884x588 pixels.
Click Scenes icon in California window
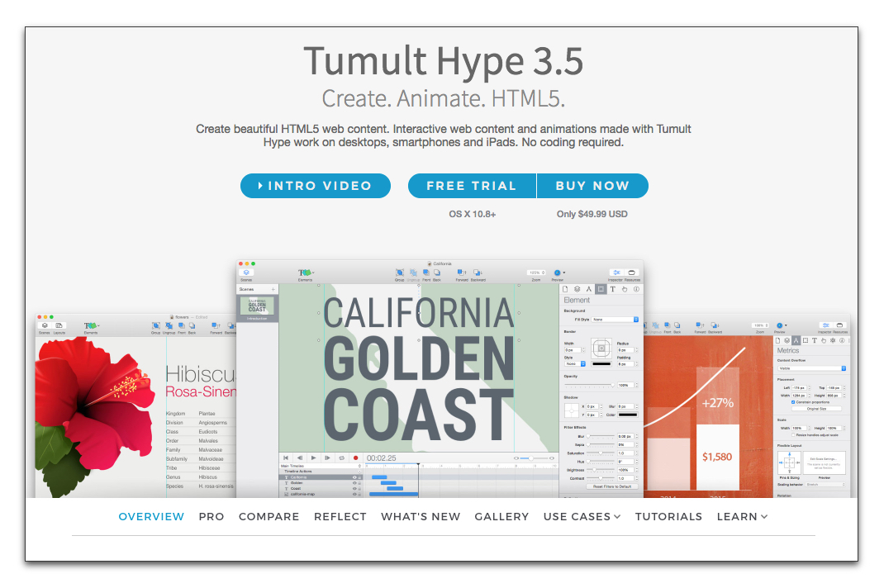[x=246, y=273]
